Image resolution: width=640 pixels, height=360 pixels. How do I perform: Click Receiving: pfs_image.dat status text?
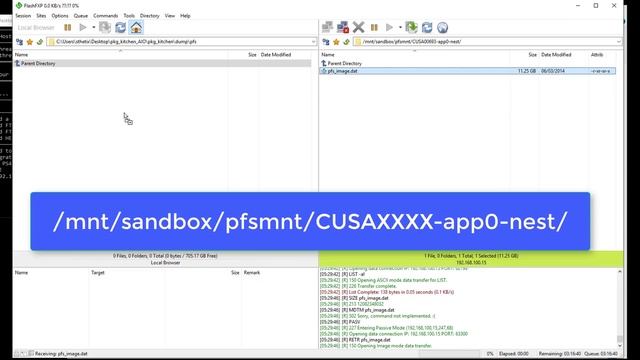coord(61,354)
